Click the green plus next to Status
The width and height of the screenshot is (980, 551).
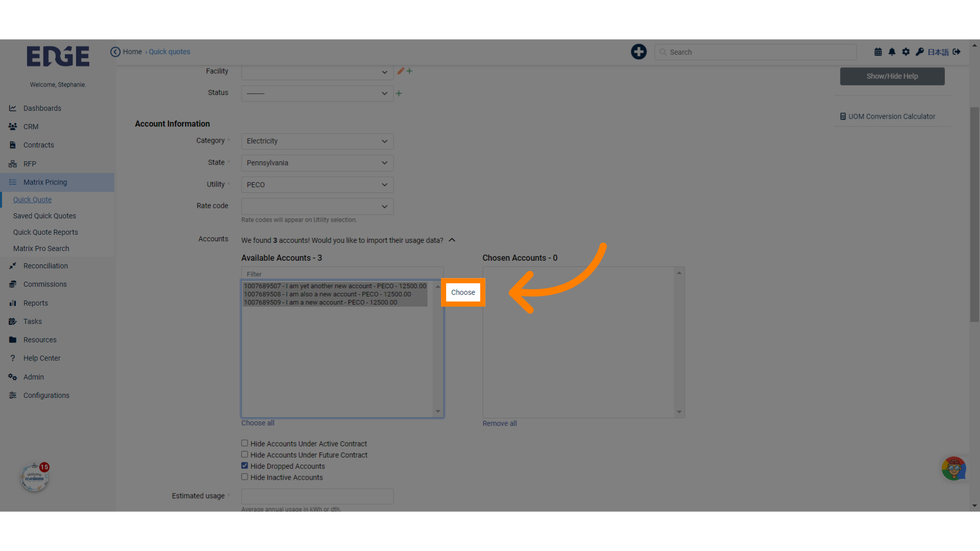[x=399, y=93]
